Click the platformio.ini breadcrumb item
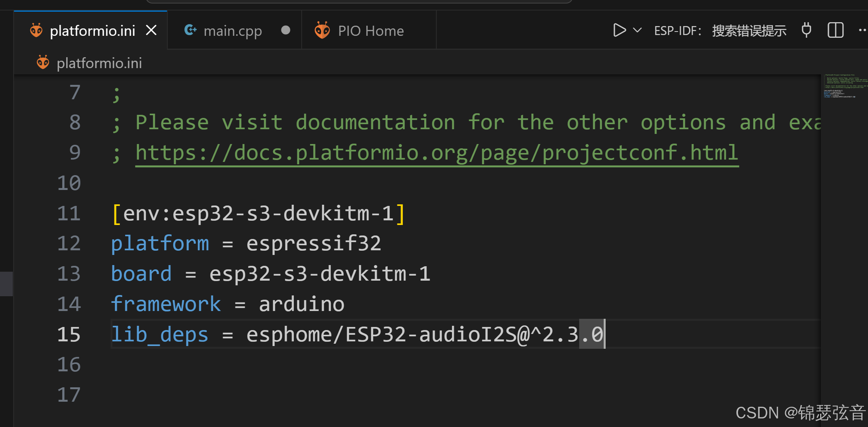The height and width of the screenshot is (427, 868). click(x=99, y=63)
